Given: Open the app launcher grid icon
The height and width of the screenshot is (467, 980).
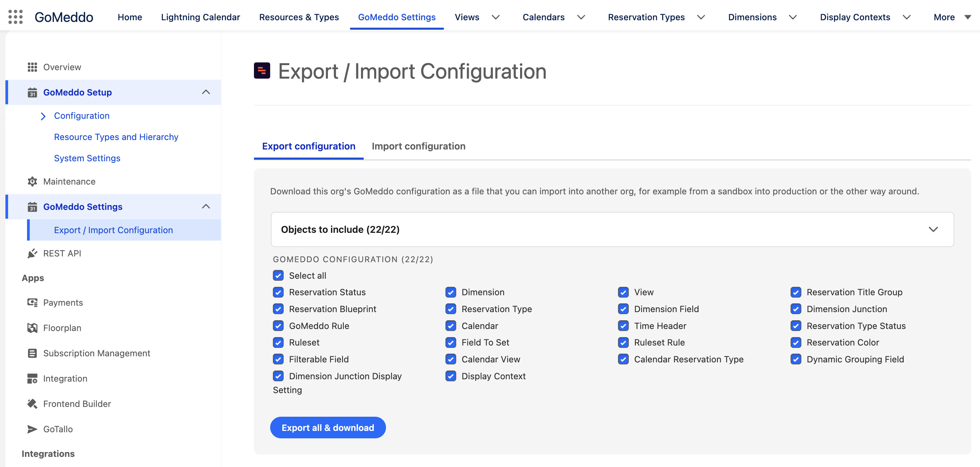Looking at the screenshot, I should 16,17.
